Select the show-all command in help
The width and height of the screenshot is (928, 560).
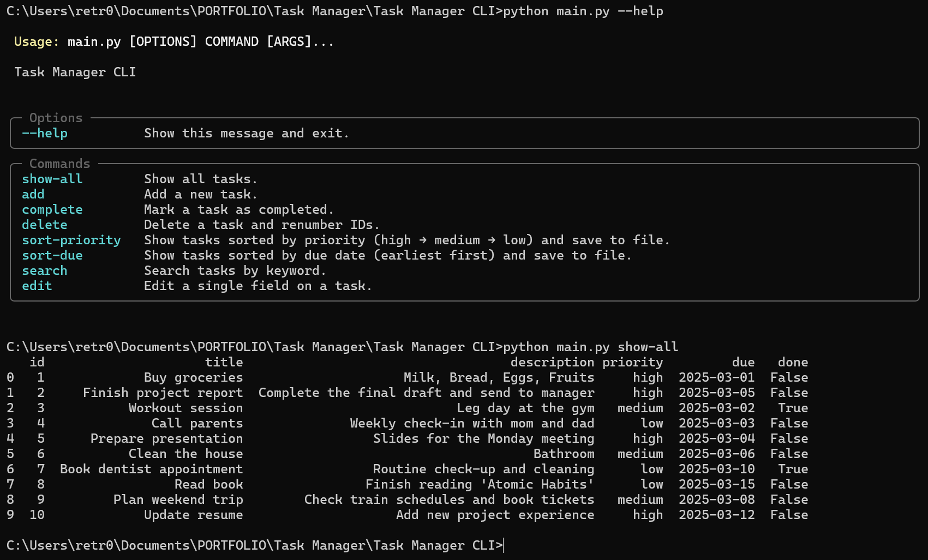point(52,179)
